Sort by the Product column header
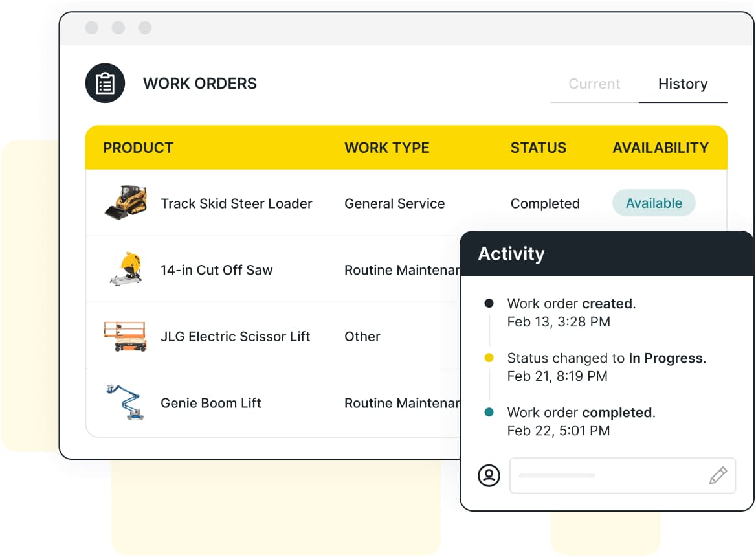Viewport: 756px width, 557px height. 138,148
